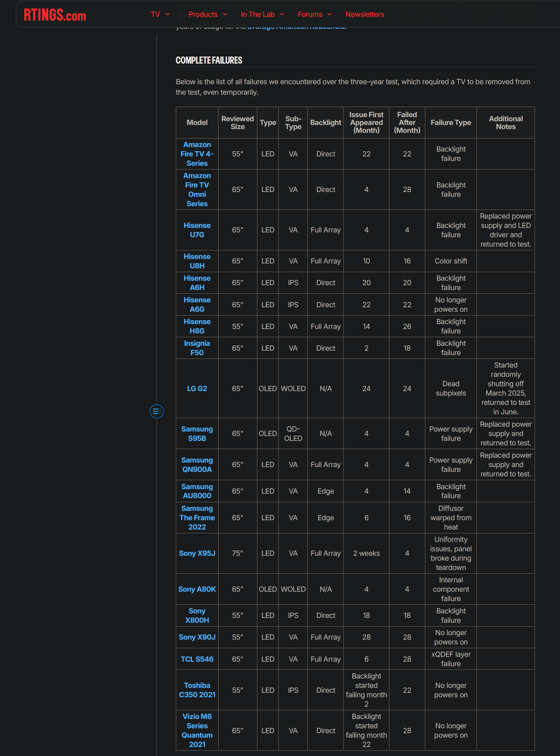This screenshot has width=560, height=756.
Task: Open Vizio M6 Series Quantum 2021 link
Action: pyautogui.click(x=197, y=731)
